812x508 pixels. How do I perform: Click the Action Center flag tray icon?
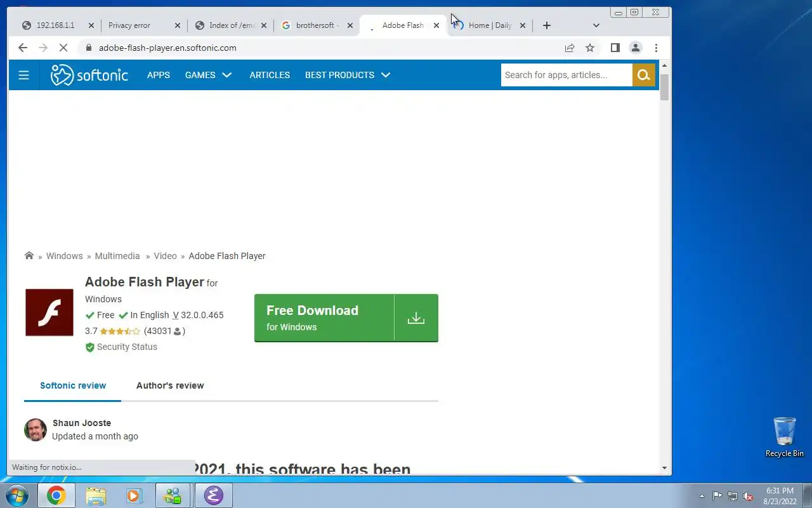pos(717,496)
